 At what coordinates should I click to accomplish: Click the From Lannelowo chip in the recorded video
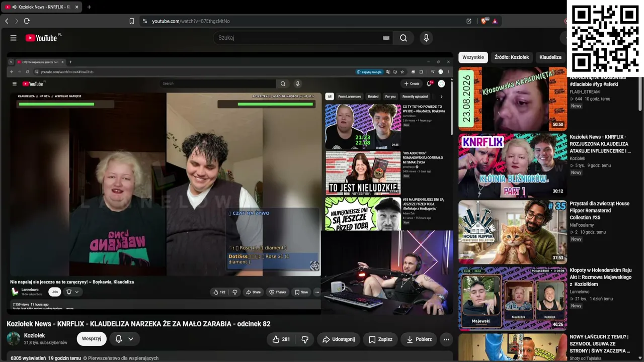[350, 97]
